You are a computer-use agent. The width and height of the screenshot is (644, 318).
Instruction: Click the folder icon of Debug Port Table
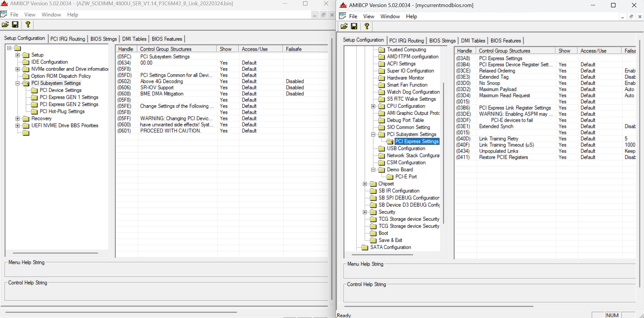(382, 120)
